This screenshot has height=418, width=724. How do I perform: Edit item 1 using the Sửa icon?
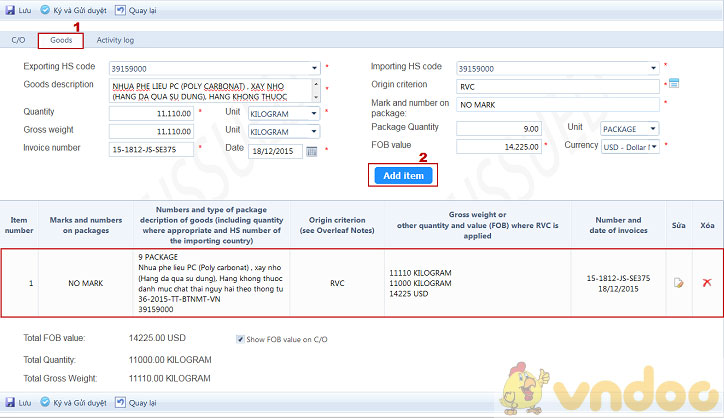pos(678,283)
